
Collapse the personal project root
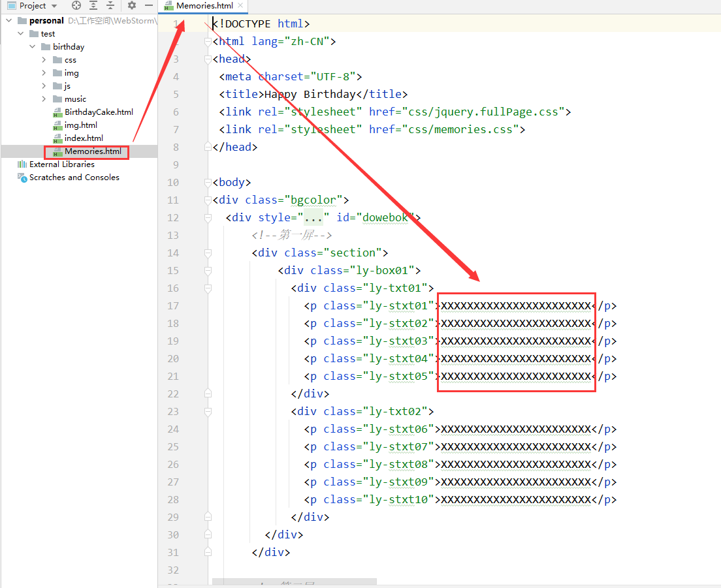8,20
